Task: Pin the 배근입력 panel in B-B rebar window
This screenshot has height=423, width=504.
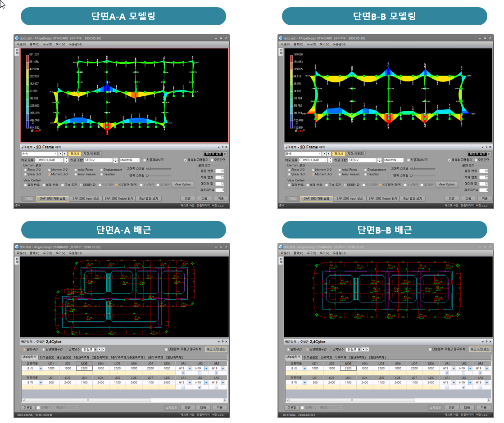Action: click(x=486, y=342)
